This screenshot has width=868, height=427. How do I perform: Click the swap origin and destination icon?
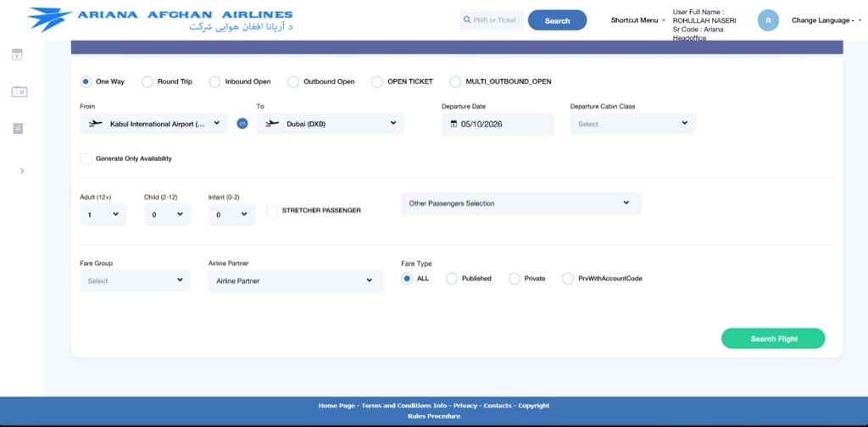[242, 124]
